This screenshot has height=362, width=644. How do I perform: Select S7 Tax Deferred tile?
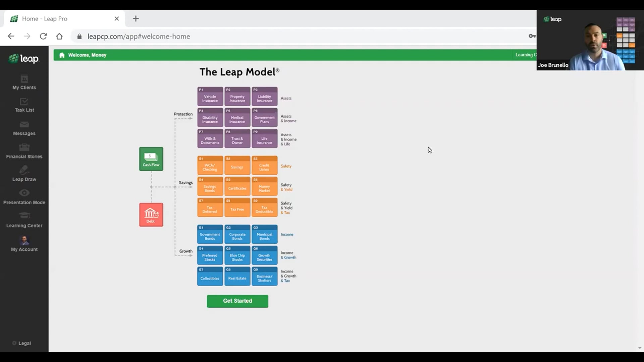click(210, 207)
